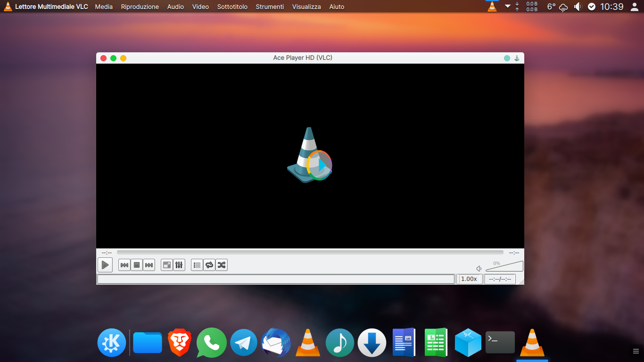Open the Media menu
Screen dimensions: 644x362
tap(104, 7)
